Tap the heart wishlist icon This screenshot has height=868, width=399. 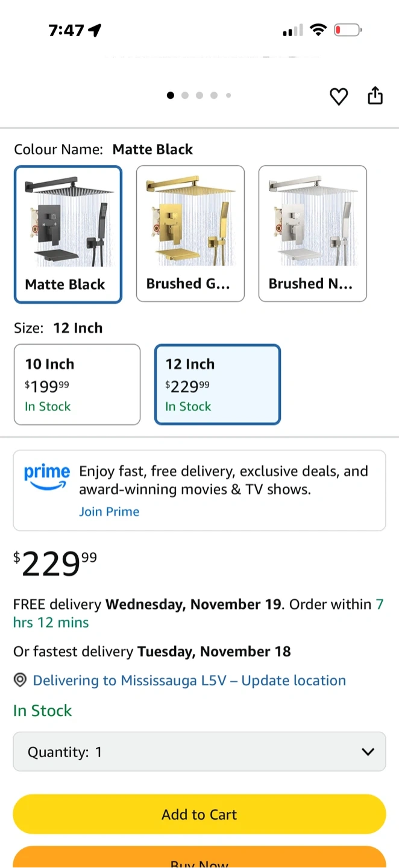click(339, 96)
